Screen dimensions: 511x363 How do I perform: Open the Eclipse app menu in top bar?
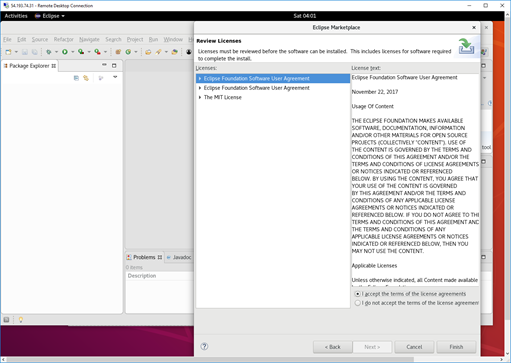[50, 16]
